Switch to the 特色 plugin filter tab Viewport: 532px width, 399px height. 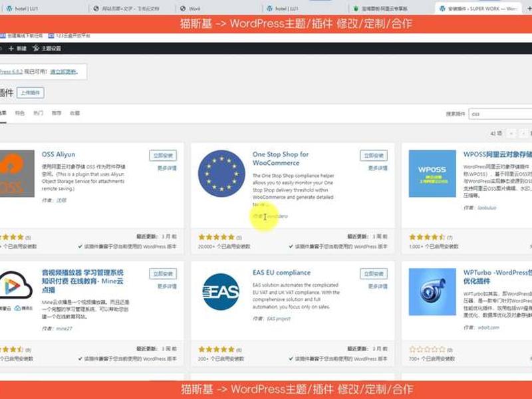click(20, 113)
